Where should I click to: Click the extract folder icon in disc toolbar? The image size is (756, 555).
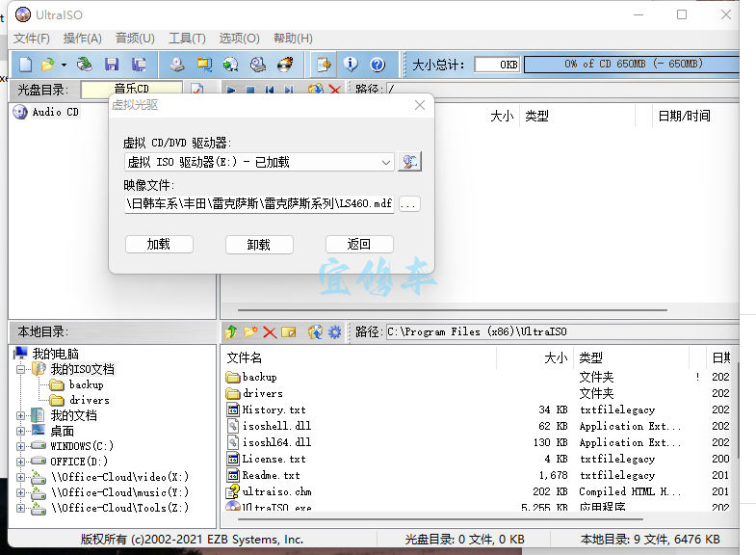316,90
